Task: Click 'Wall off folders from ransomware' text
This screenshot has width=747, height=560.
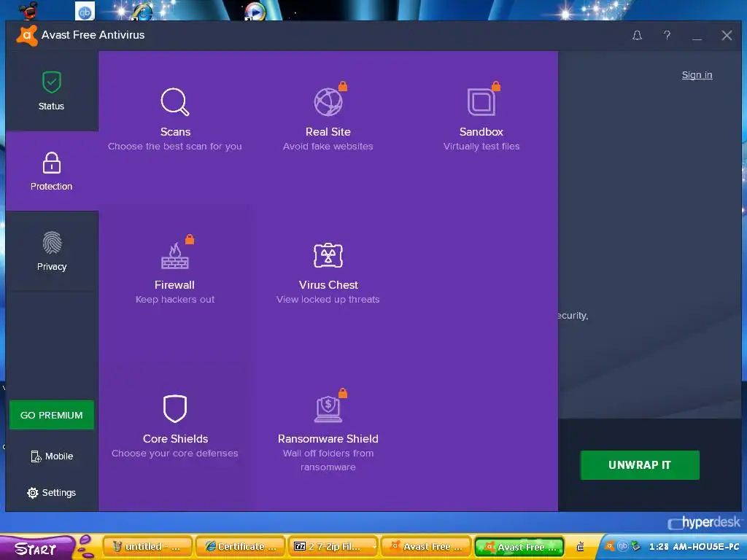Action: pos(328,460)
